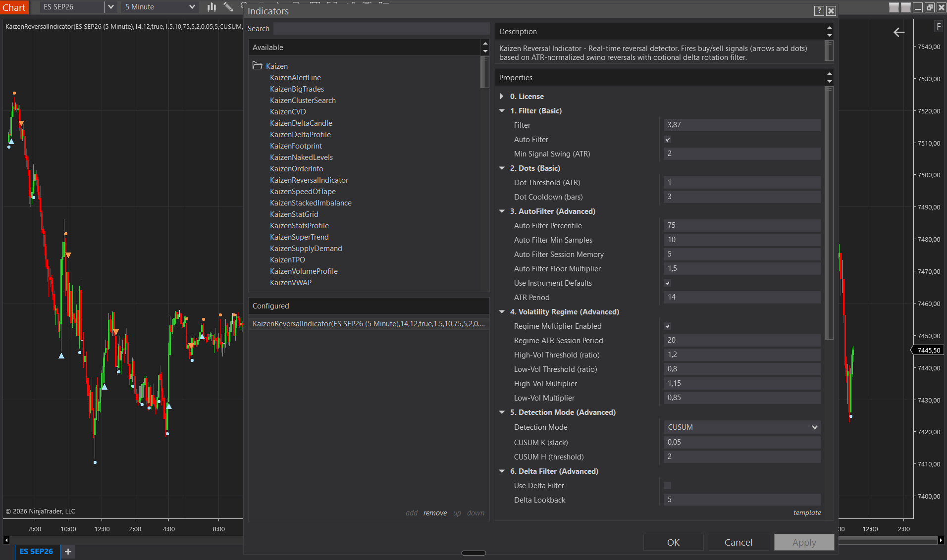947x560 pixels.
Task: Click the CUSUM H (threshold) value field
Action: click(742, 457)
